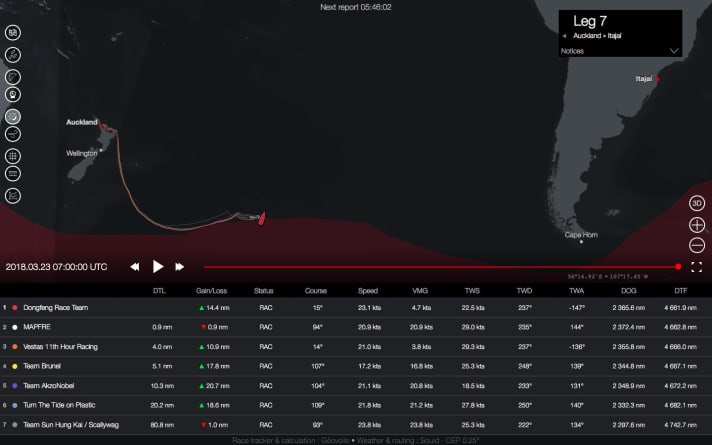
Task: Select Team Brunel name
Action: click(42, 366)
